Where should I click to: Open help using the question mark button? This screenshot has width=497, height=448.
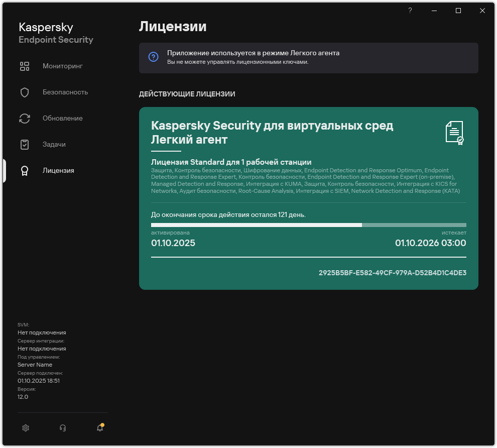point(410,10)
